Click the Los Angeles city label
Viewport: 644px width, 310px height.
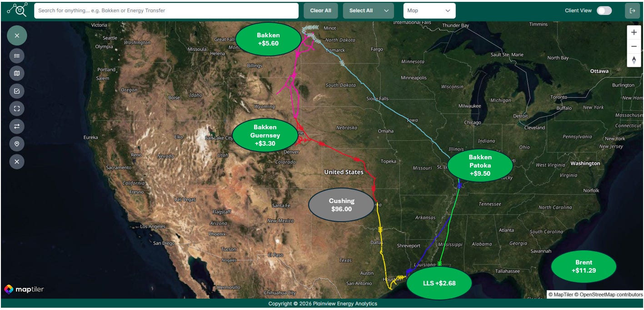click(153, 226)
